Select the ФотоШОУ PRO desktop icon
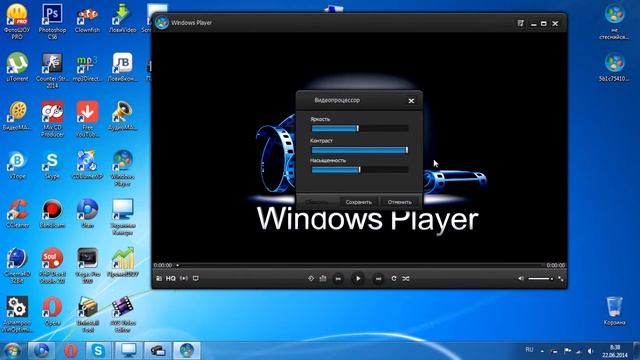Image resolution: width=640 pixels, height=360 pixels. tap(17, 22)
